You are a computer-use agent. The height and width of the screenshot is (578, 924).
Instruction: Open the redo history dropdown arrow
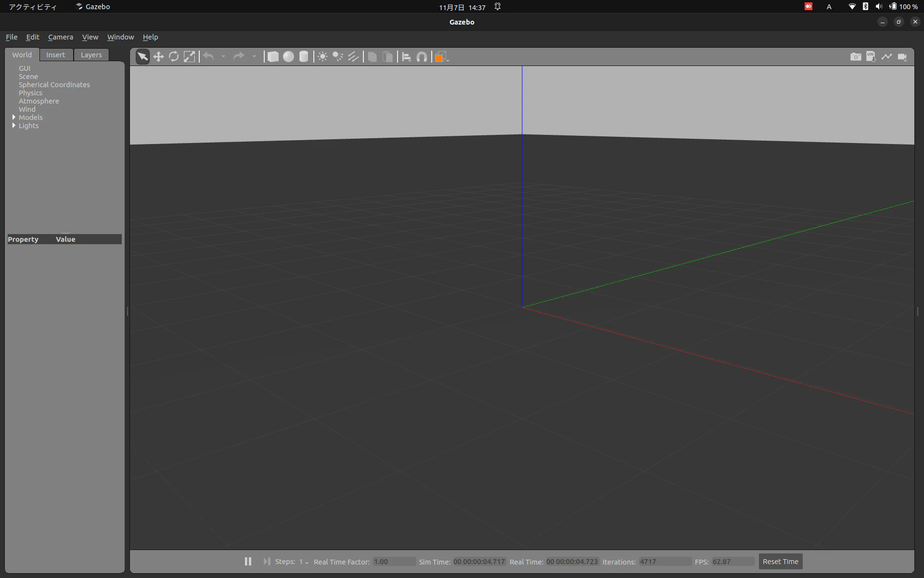pyautogui.click(x=254, y=57)
